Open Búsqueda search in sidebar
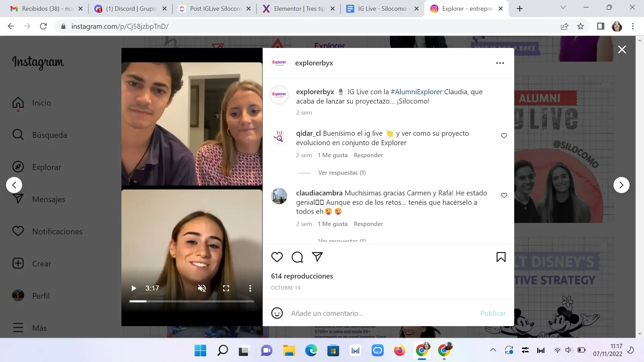The height and width of the screenshot is (362, 644). (40, 135)
